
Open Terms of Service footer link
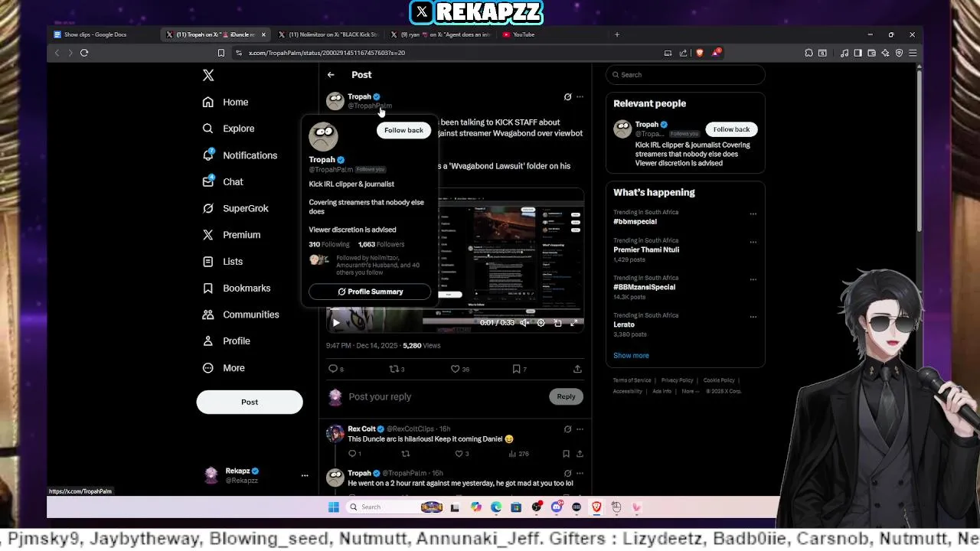point(632,380)
